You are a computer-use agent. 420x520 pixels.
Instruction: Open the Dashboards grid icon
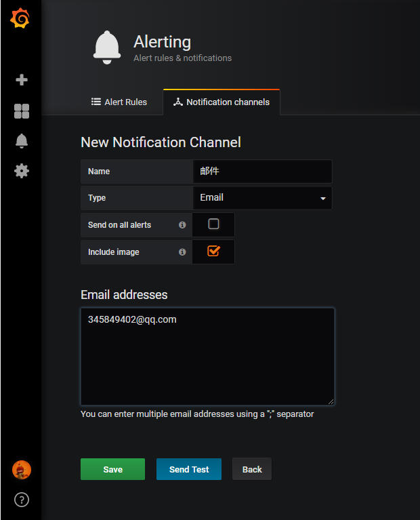(22, 111)
